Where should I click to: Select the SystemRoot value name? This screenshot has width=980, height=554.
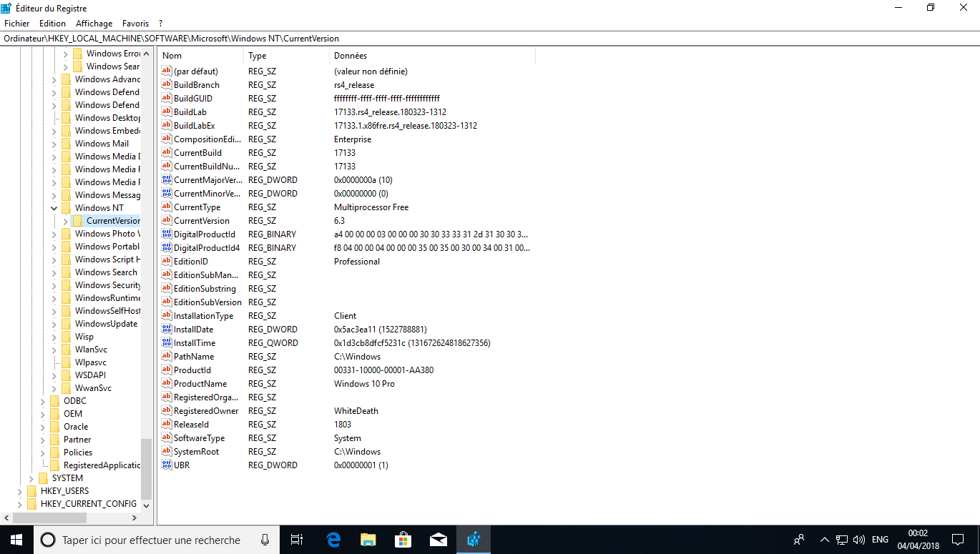tap(196, 452)
